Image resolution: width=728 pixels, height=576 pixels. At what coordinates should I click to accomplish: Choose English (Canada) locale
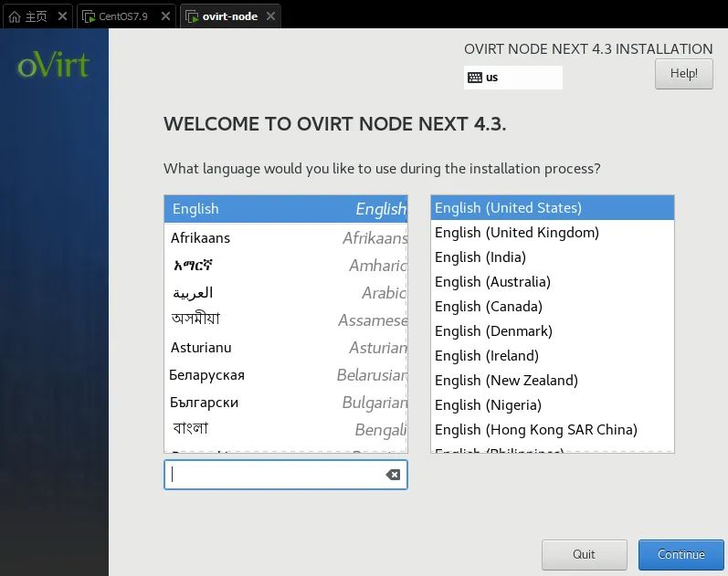tap(552, 307)
